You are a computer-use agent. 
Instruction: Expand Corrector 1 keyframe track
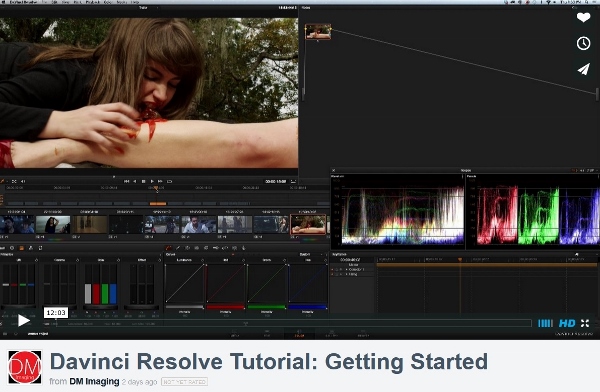pyautogui.click(x=347, y=270)
